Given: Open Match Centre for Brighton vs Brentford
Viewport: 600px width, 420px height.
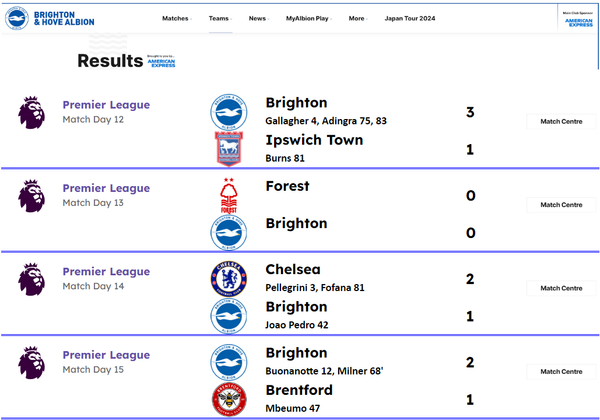Looking at the screenshot, I should [561, 371].
